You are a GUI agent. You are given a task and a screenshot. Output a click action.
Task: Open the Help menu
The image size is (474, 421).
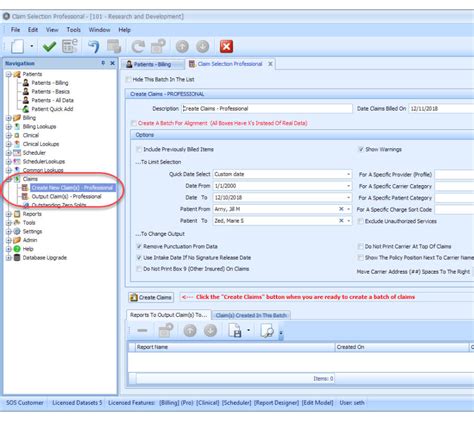124,30
